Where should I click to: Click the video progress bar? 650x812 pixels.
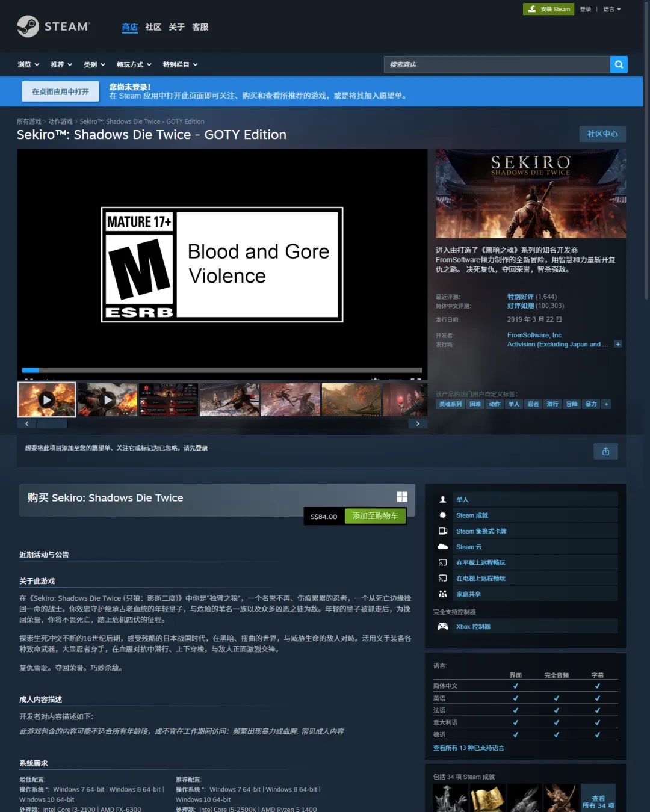tap(222, 370)
